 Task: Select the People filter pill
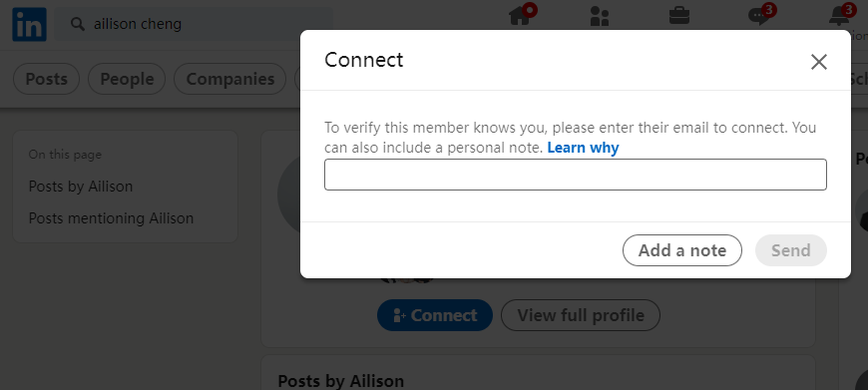(127, 79)
